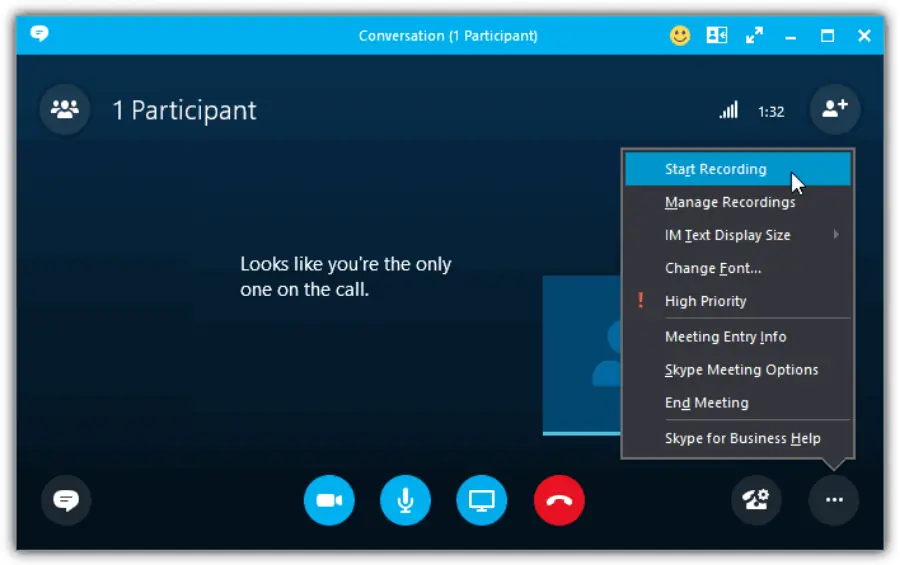Screen dimensions: 900x565
Task: Open the IM chat bubble button
Action: [x=66, y=500]
